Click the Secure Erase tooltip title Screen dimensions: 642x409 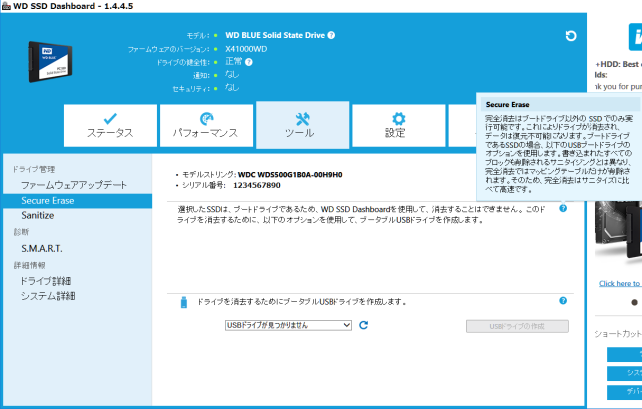click(507, 104)
